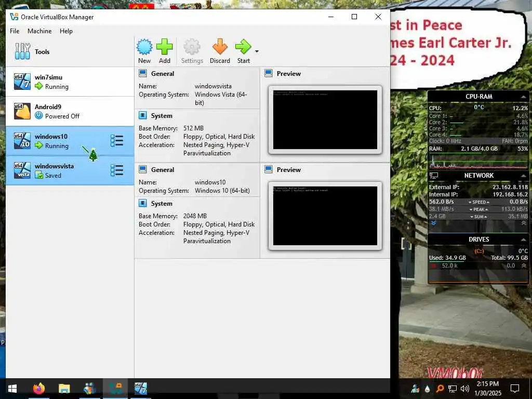Viewport: 532px width, 399px height.
Task: Open the Help menu
Action: click(66, 31)
